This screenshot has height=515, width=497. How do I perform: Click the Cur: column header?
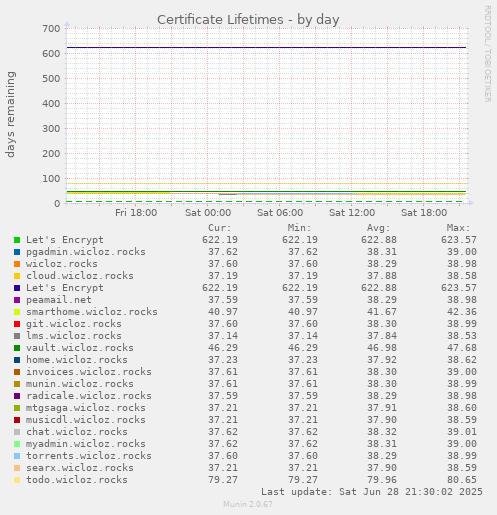point(220,228)
